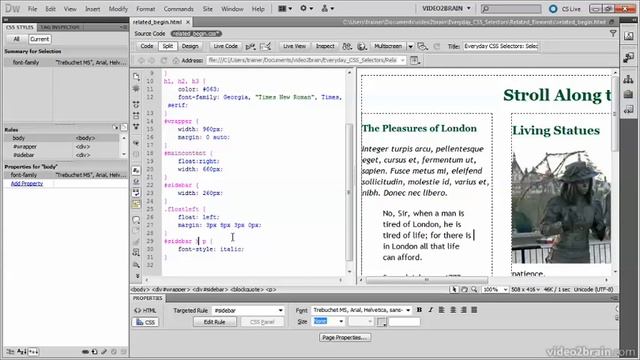Click the Open Documents coding toolbar icon
640x360 pixels.
(136, 77)
